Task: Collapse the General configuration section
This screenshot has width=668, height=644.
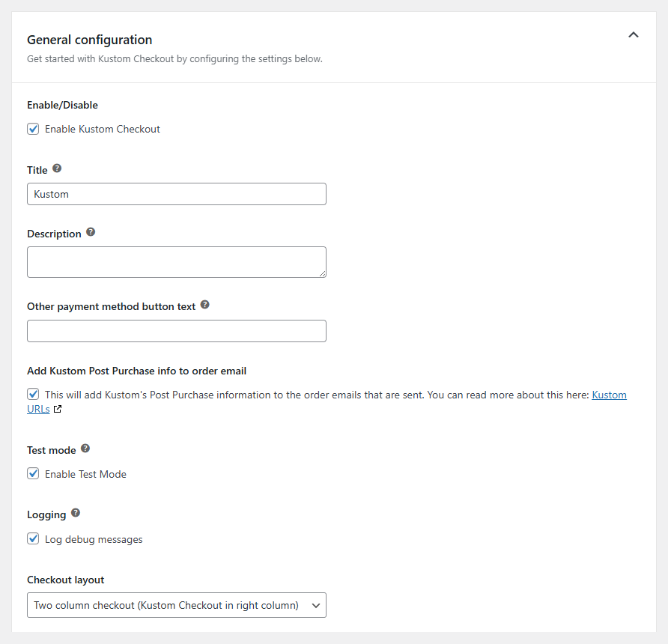Action: 633,34
